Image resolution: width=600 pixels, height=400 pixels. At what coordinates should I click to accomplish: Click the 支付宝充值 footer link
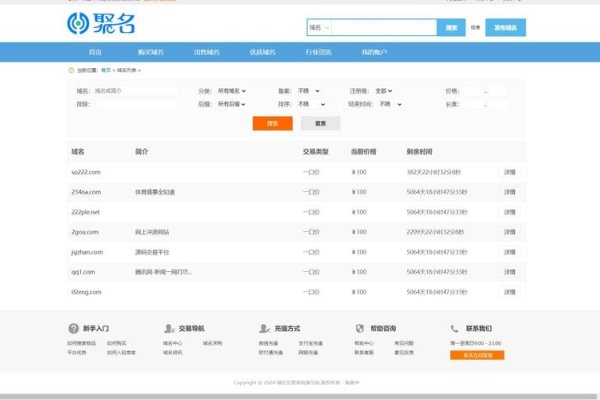311,343
